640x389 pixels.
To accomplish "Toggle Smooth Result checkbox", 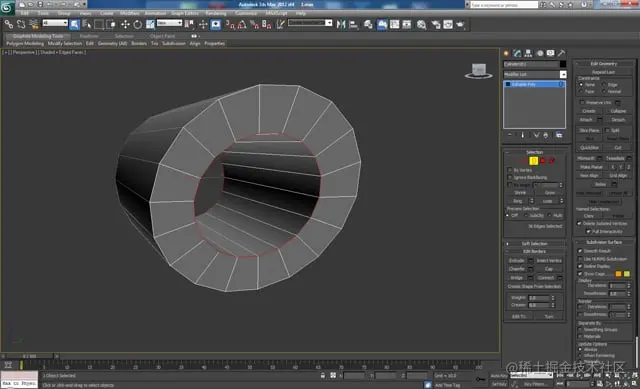I will click(580, 251).
